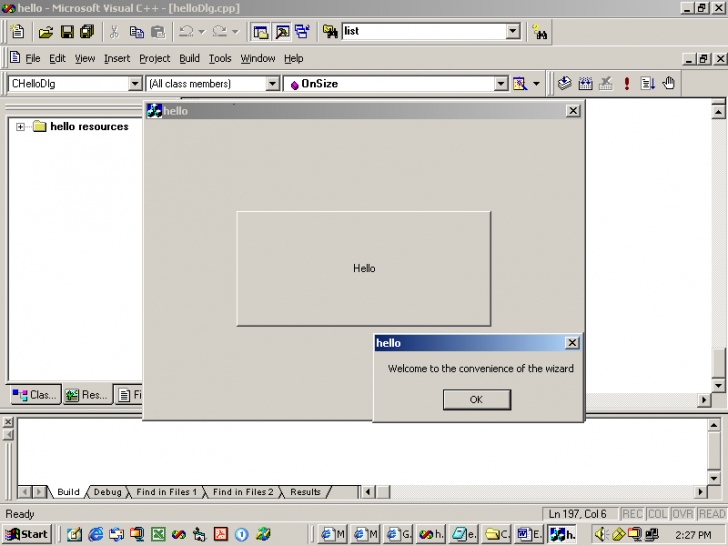This screenshot has height=546, width=728.
Task: Click the Window List icon
Action: (303, 32)
